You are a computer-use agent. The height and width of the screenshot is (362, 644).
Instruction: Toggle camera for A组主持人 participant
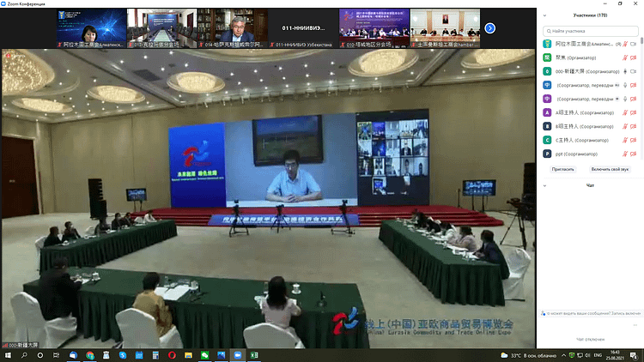point(634,112)
